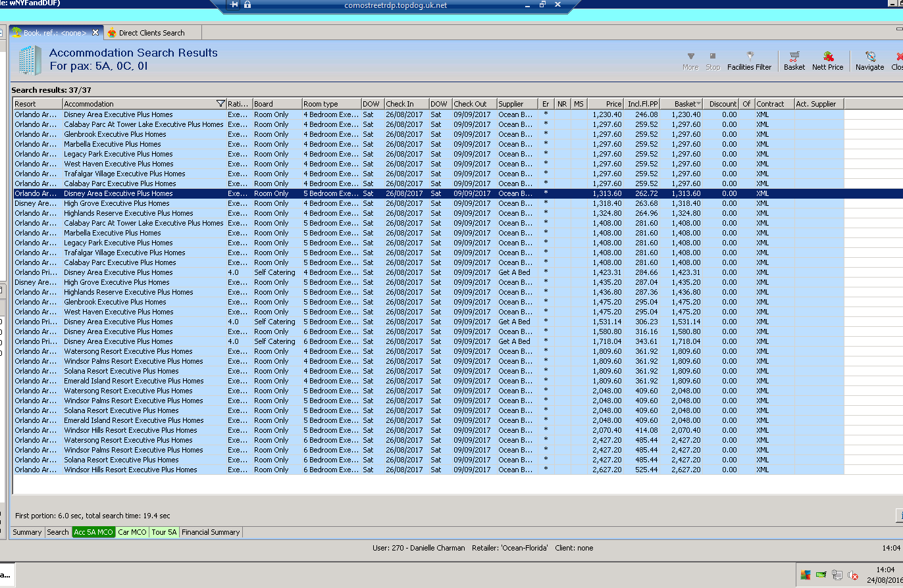The height and width of the screenshot is (588, 903).
Task: Click the Search results: 37/37 label
Action: point(51,90)
